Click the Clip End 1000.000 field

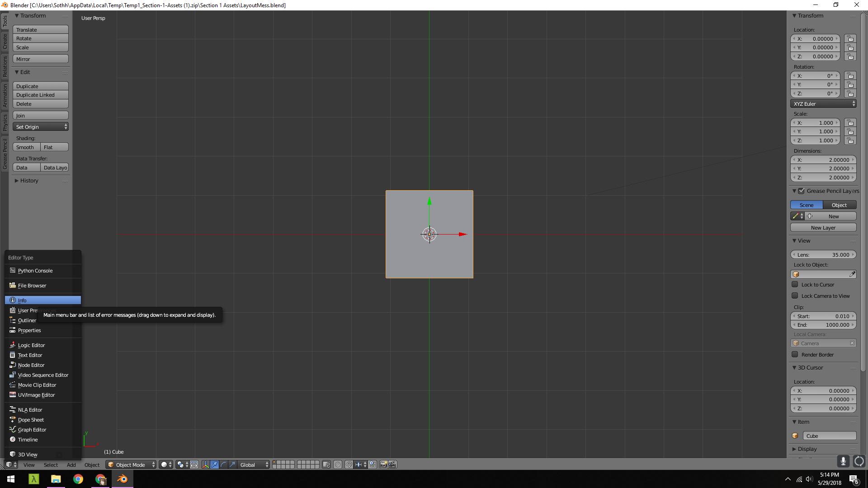pyautogui.click(x=823, y=325)
